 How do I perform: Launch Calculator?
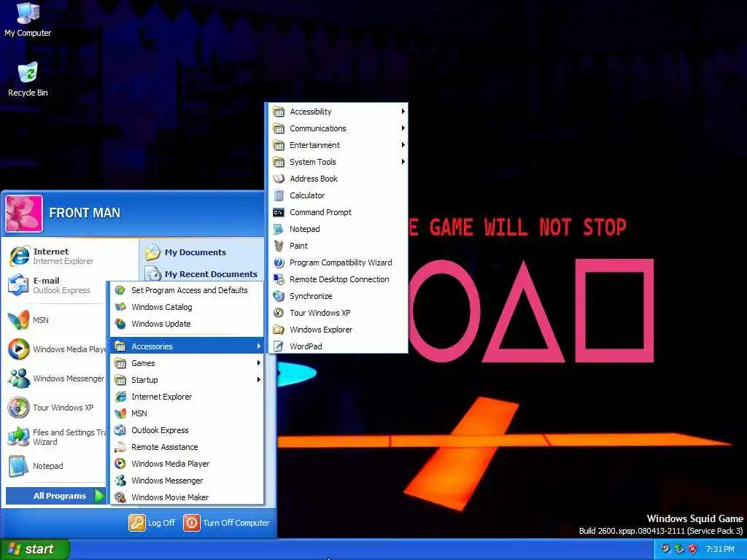pyautogui.click(x=338, y=195)
